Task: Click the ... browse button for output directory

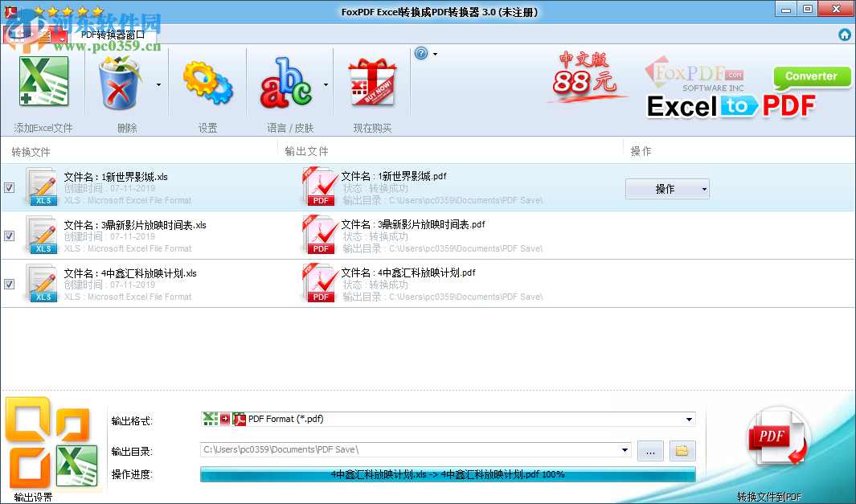Action: [x=649, y=450]
